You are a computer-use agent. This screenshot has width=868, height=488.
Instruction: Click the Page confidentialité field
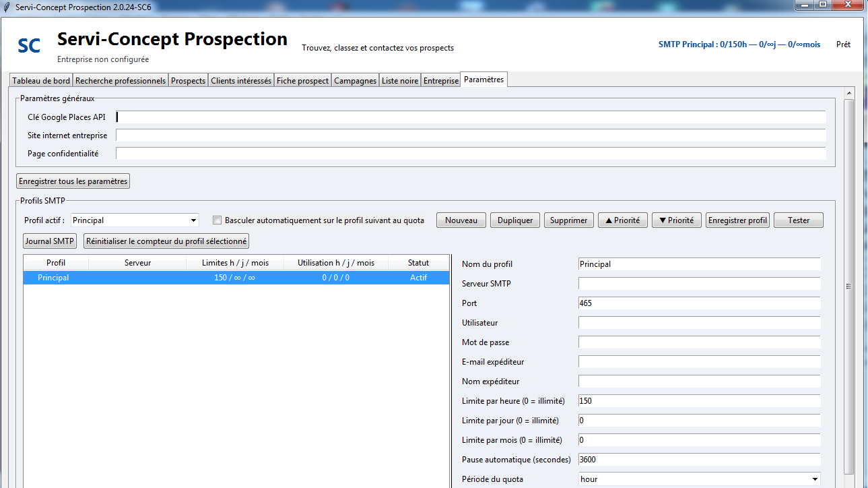pyautogui.click(x=471, y=154)
